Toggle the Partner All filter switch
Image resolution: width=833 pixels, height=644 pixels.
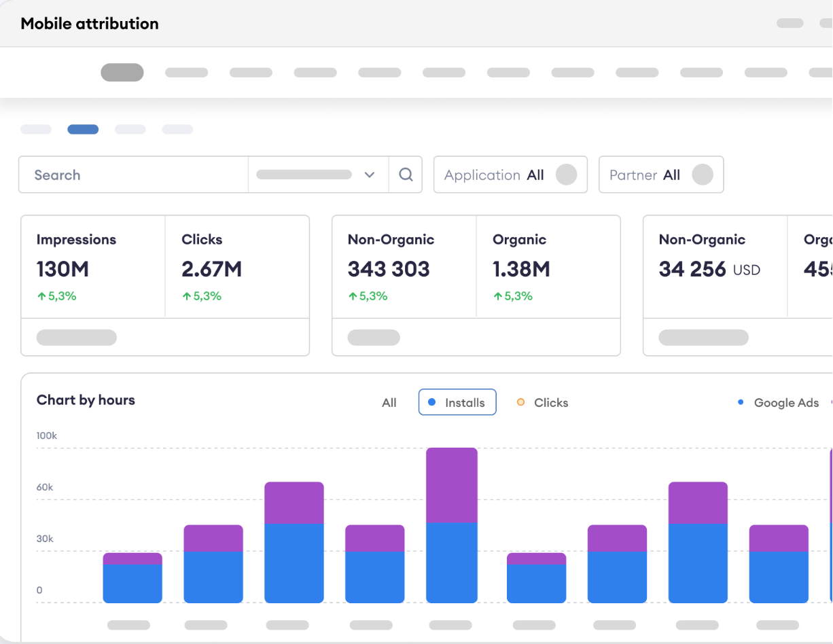(703, 175)
